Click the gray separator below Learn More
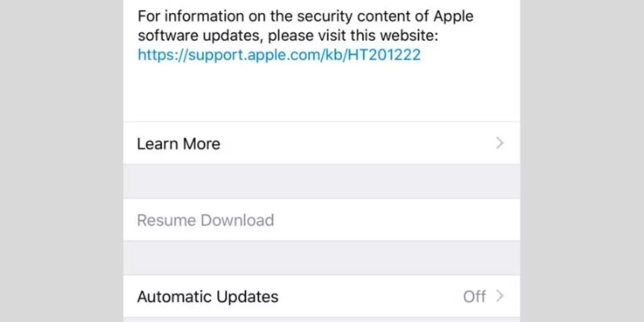This screenshot has width=644, height=322. 322,181
